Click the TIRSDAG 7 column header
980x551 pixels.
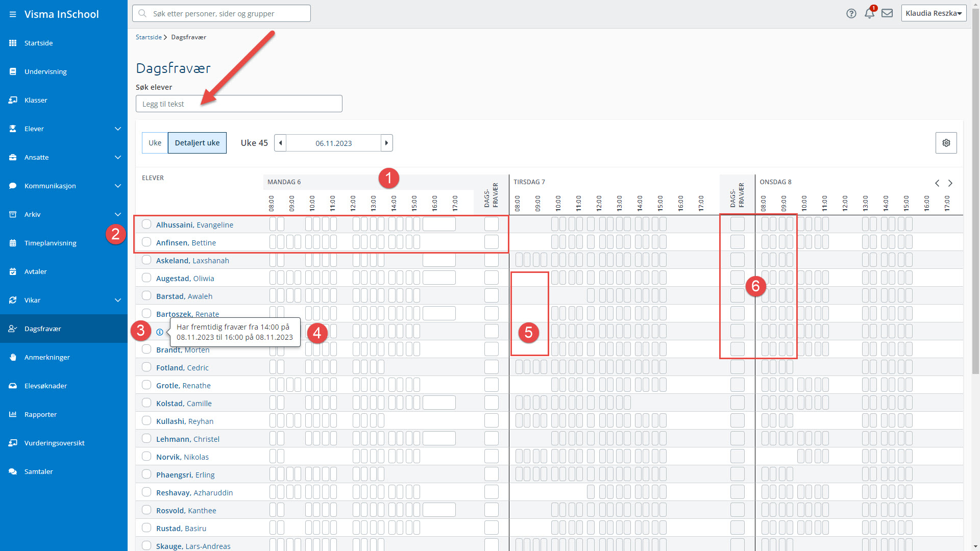pyautogui.click(x=529, y=182)
